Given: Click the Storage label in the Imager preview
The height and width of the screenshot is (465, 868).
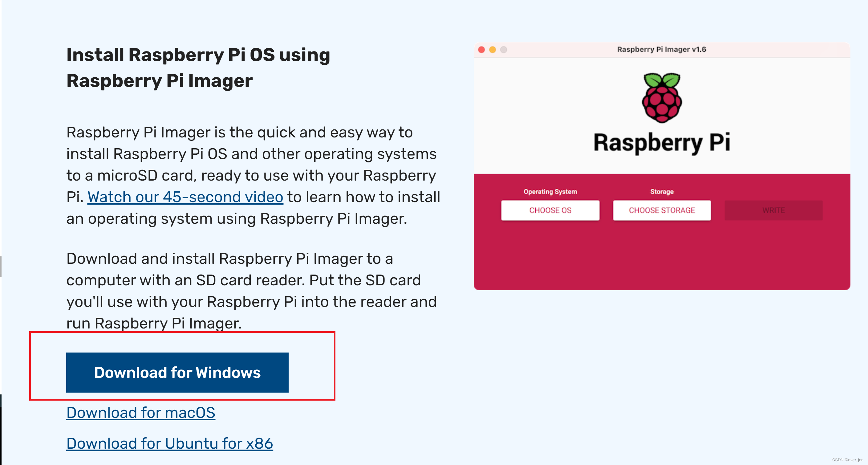Looking at the screenshot, I should tap(662, 192).
